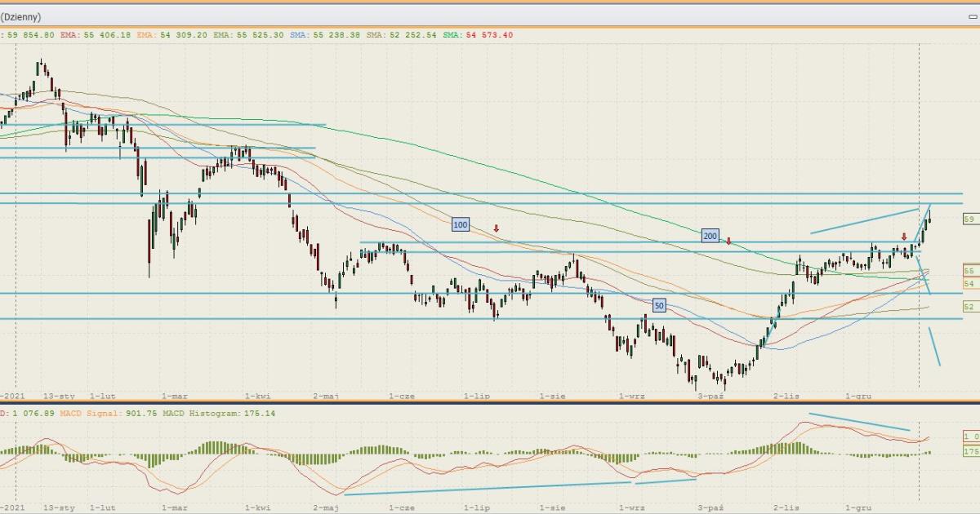This screenshot has width=980, height=514.
Task: Click the red arrow beside the 100 marker
Action: 496,228
